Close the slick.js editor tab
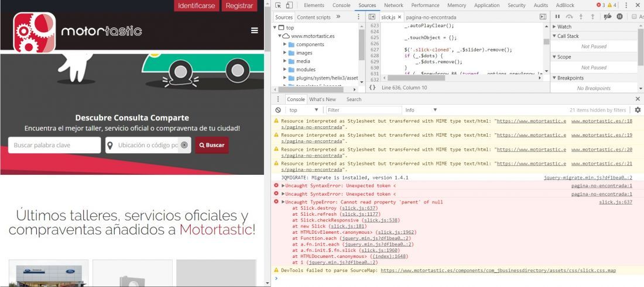Viewport: 644px width, 287px height. (399, 17)
